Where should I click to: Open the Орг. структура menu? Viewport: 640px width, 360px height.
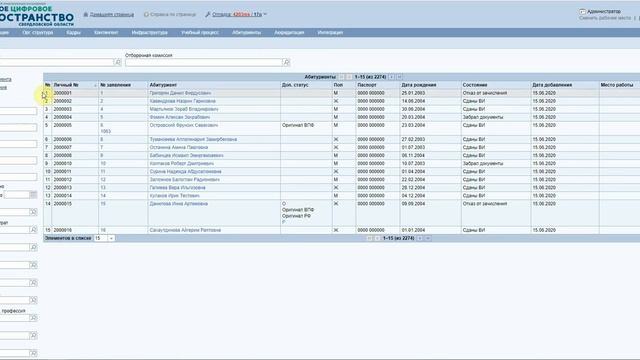point(38,32)
